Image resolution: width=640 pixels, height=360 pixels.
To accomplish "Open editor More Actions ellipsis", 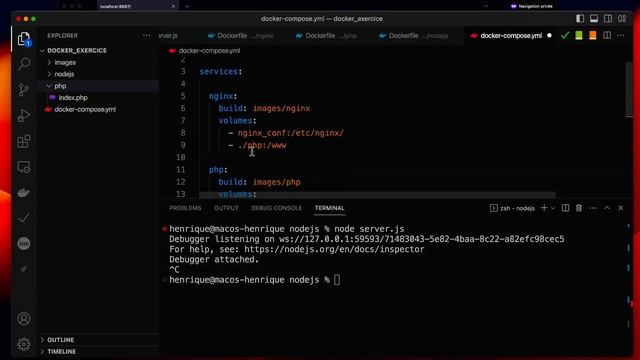I will point(621,36).
